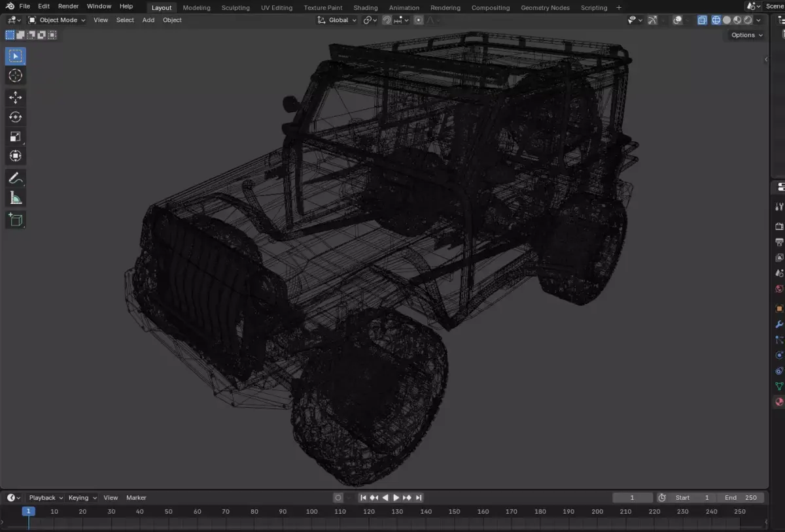Switch to material preview shading
Screen dimensions: 785x532
[737, 20]
